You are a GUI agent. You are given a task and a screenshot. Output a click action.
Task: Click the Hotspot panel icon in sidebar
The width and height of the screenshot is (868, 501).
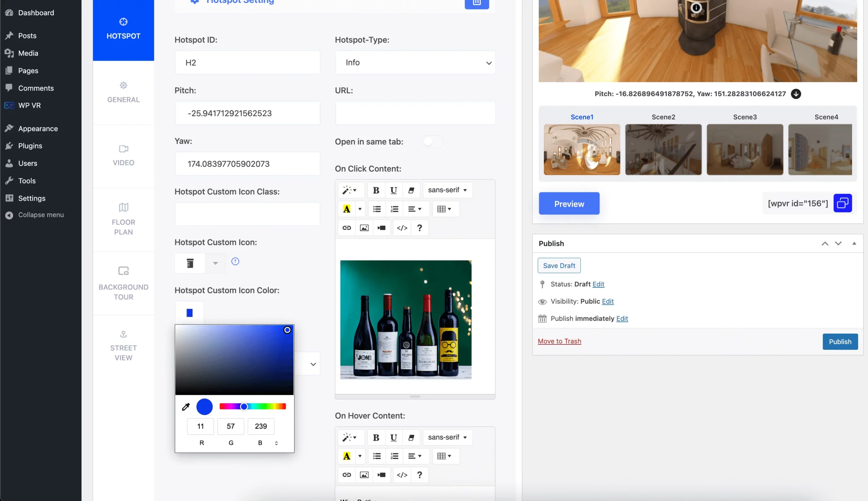click(123, 22)
